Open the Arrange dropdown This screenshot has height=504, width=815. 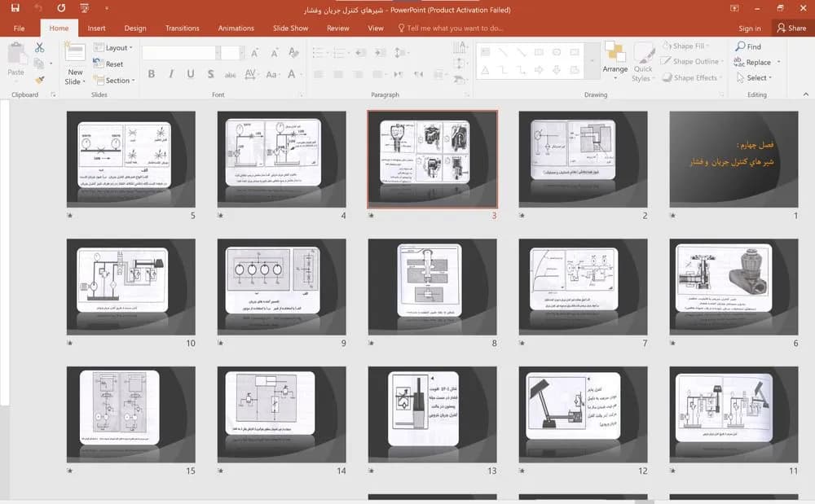[x=615, y=62]
